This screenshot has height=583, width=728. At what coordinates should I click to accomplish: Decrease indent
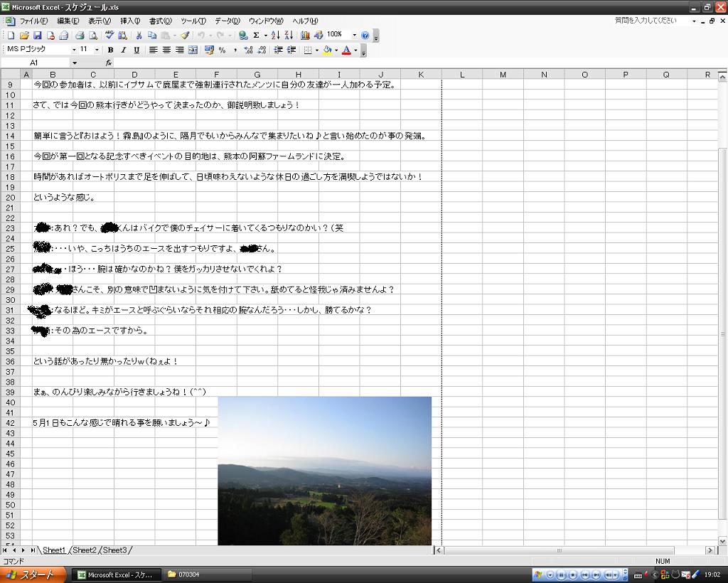tap(278, 50)
